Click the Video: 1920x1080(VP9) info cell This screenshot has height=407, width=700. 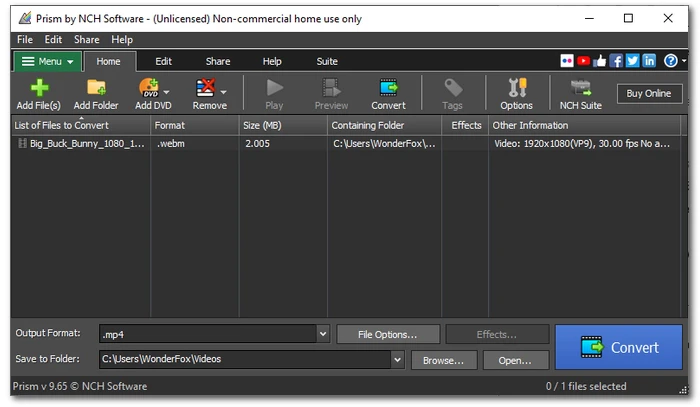pos(582,144)
